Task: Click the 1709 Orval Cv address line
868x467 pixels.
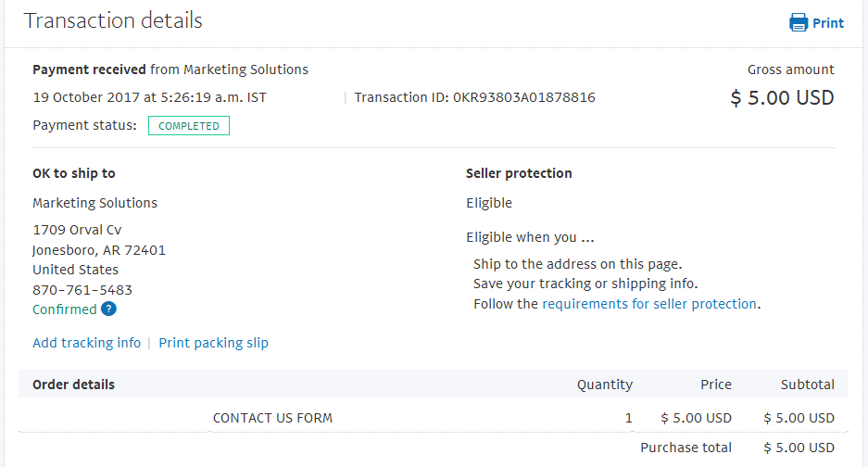Action: click(x=77, y=230)
